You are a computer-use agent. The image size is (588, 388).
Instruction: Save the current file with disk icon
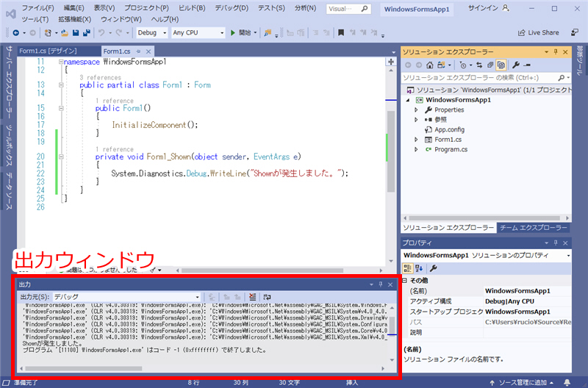coord(76,33)
